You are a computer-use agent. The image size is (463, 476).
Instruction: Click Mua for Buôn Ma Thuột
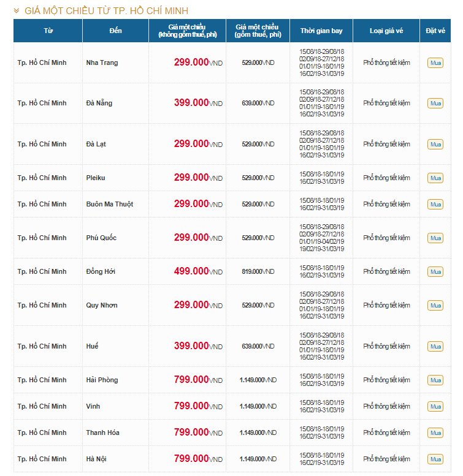click(435, 204)
